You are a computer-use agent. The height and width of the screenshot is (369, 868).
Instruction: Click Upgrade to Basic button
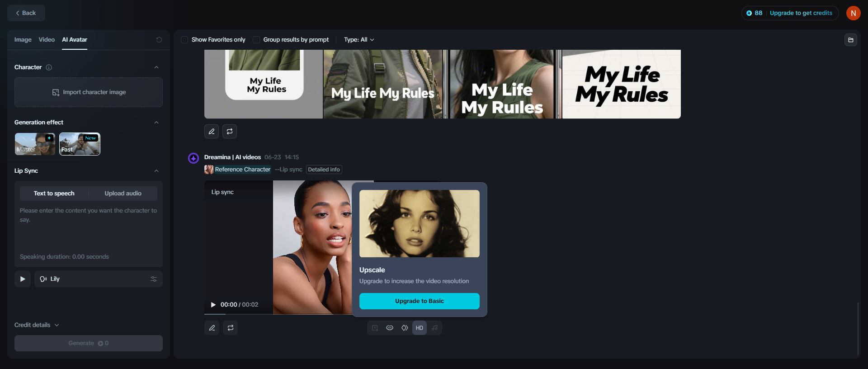(420, 301)
